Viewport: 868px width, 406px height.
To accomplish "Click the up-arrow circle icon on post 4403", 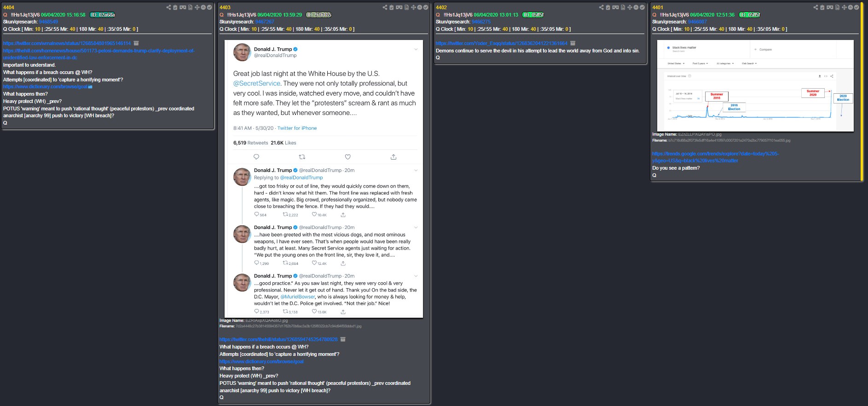I will click(420, 7).
